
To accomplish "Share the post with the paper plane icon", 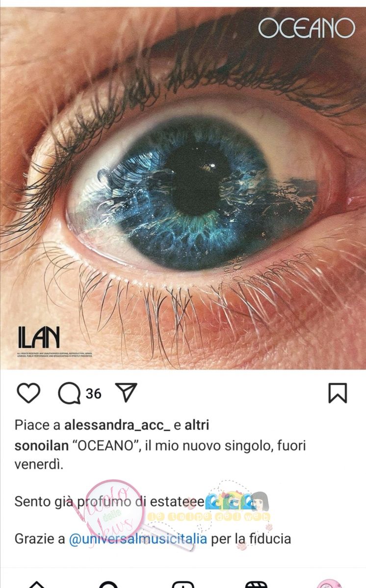I will coord(126,392).
